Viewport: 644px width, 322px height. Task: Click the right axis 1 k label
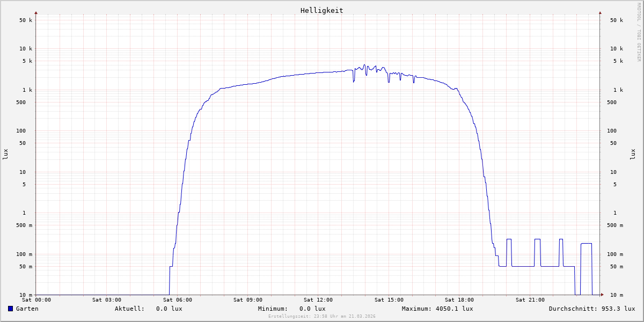[616, 90]
